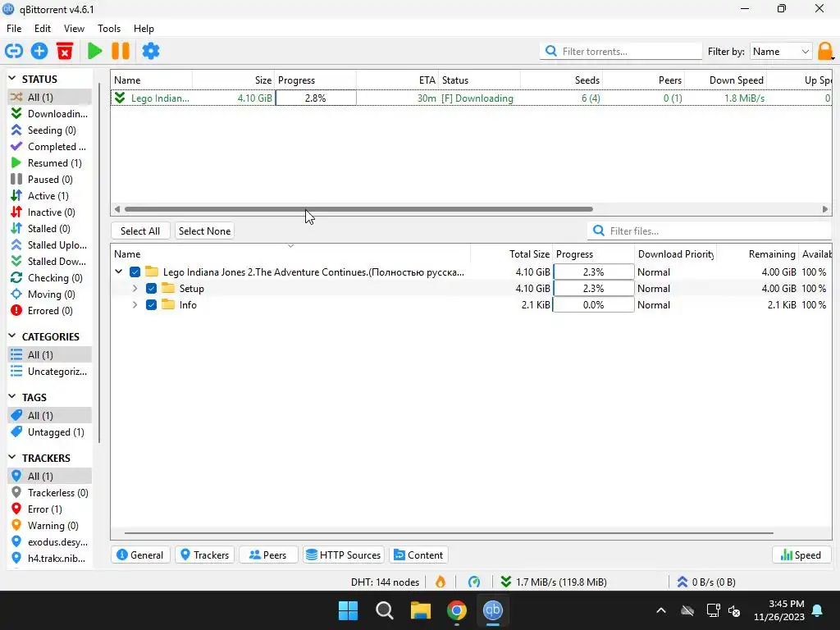Select Resumed (1) status filter
This screenshot has width=840, height=630.
pos(49,163)
